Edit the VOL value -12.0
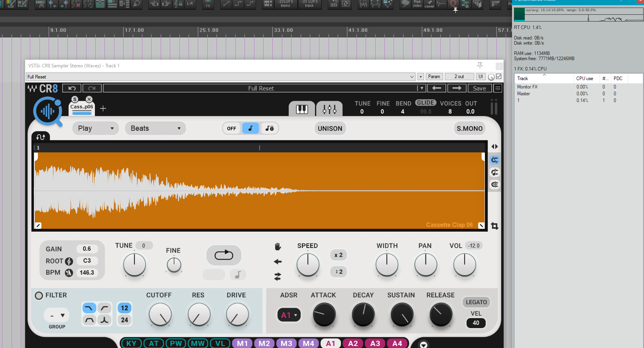Viewport: 644px width, 348px height. (474, 246)
